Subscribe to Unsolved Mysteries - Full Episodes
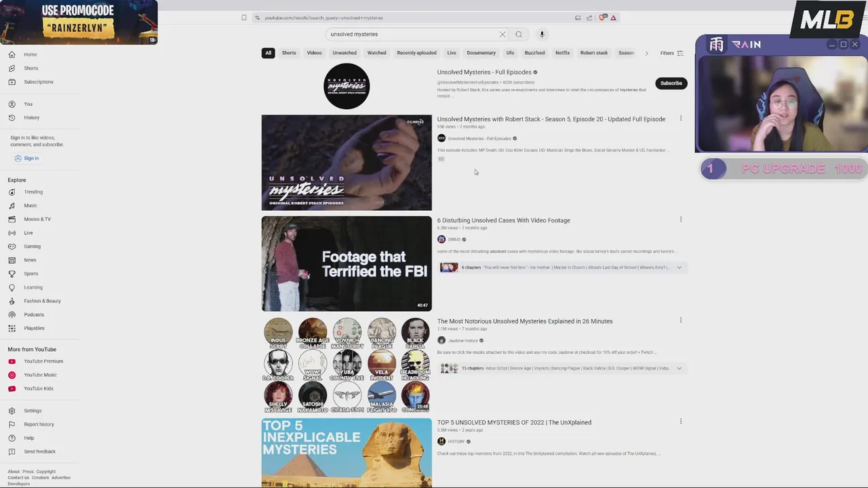The width and height of the screenshot is (868, 488). (x=671, y=83)
